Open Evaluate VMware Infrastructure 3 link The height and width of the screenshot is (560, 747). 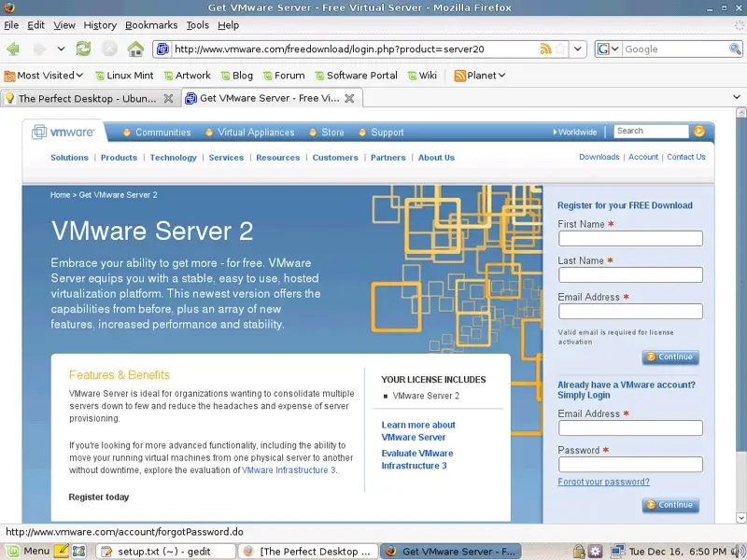click(417, 459)
